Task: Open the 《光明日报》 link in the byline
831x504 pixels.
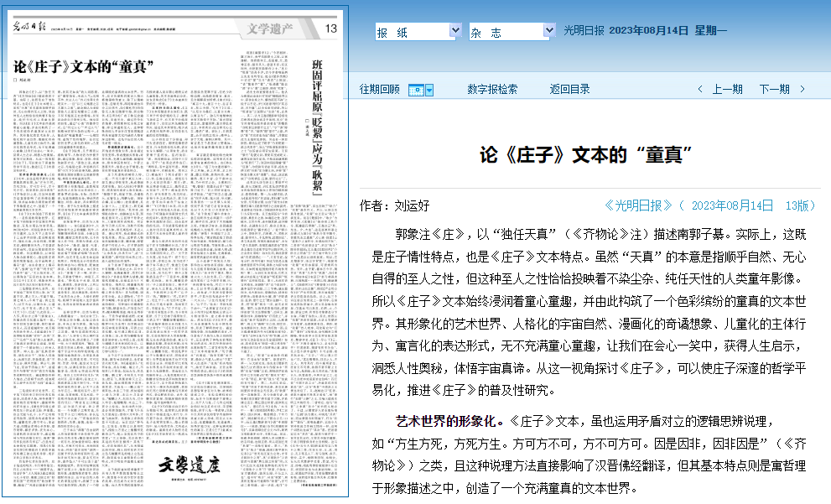Action: click(639, 205)
